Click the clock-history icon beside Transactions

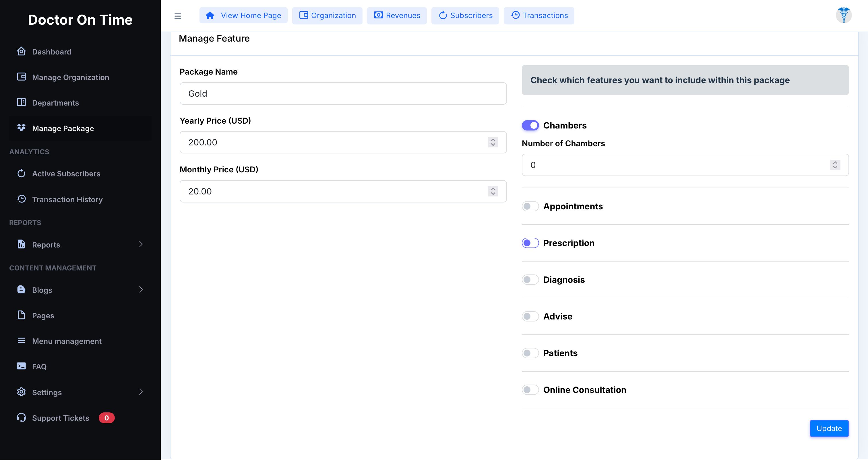pyautogui.click(x=515, y=15)
